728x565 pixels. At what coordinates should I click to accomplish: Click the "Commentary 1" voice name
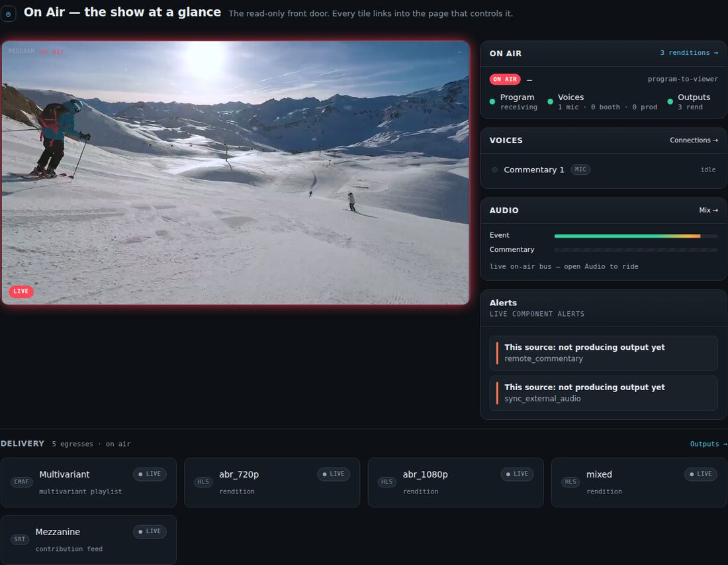[x=534, y=170]
